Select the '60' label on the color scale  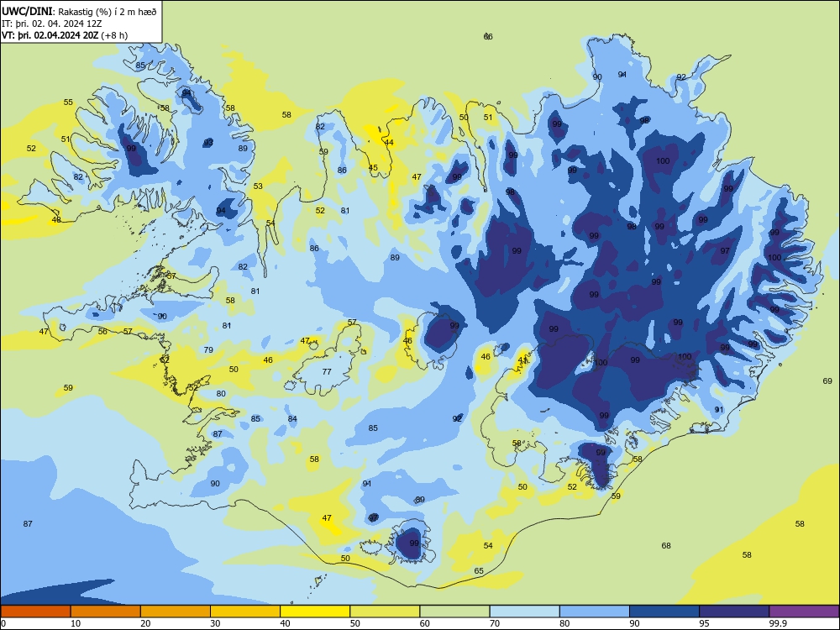coord(425,623)
